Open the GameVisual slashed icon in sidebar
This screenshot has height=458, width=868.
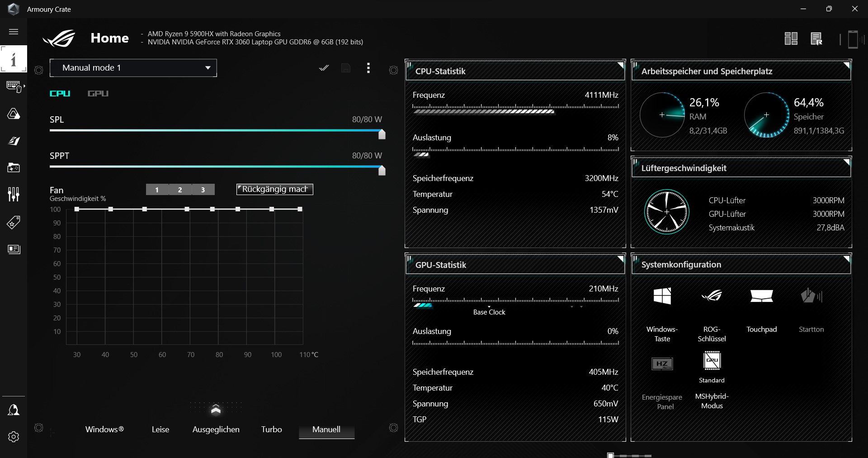point(14,141)
